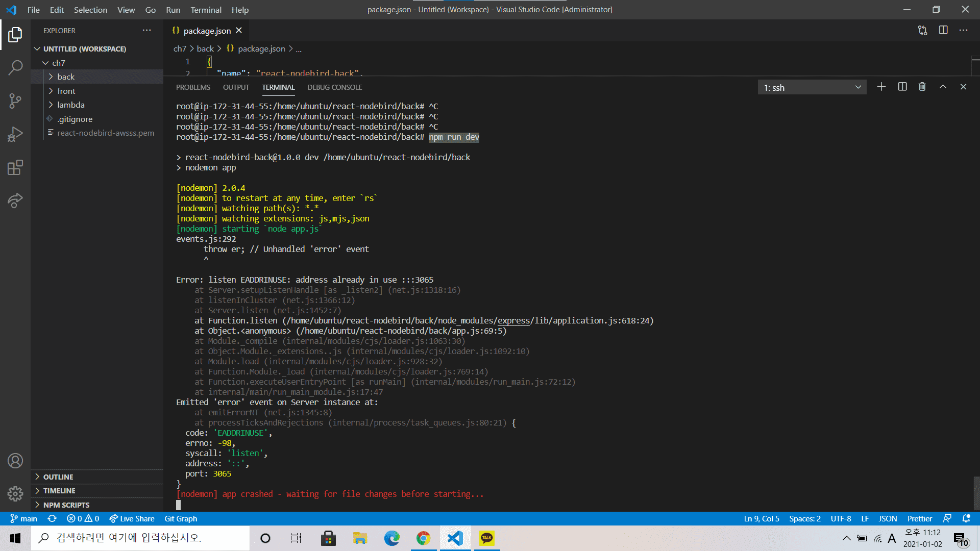Open the Terminal menu

[x=206, y=10]
